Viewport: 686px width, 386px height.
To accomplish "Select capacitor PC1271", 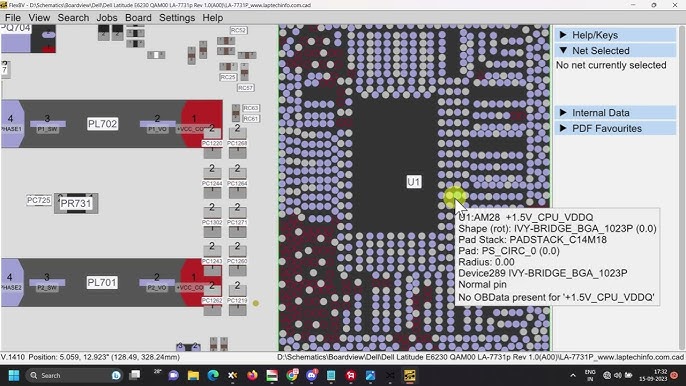I will point(238,222).
